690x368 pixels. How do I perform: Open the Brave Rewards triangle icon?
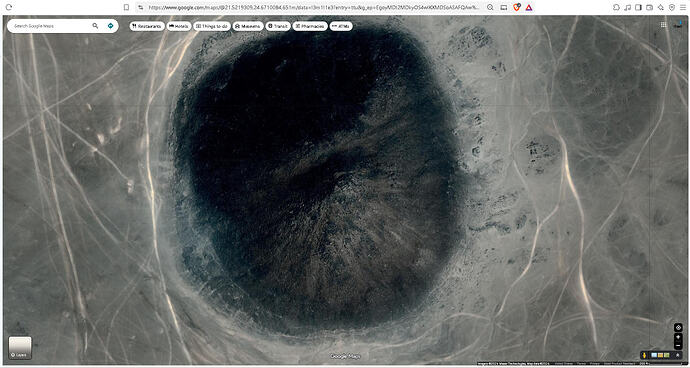click(529, 7)
